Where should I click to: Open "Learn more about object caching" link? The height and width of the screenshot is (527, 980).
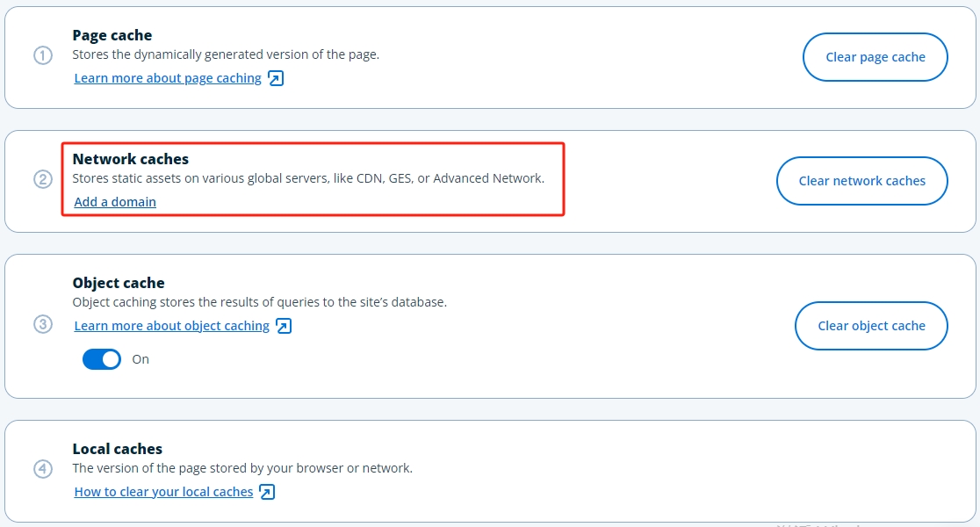[x=171, y=326]
